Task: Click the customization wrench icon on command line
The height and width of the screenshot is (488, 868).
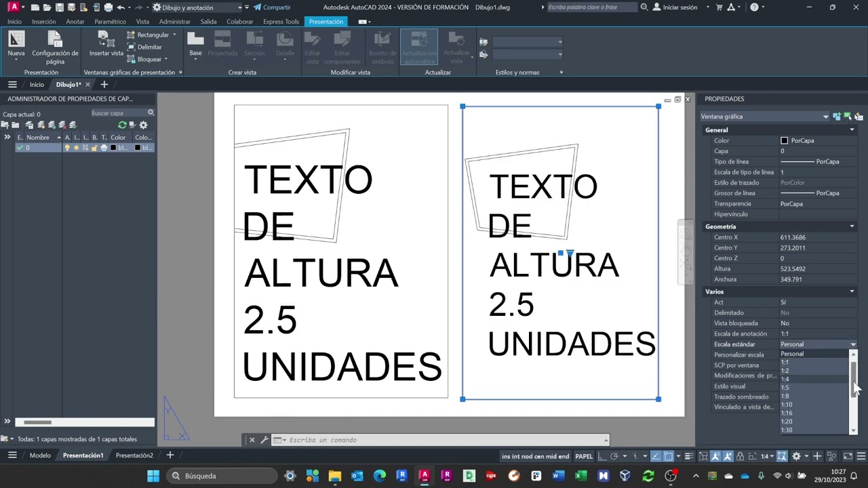Action: pos(264,440)
